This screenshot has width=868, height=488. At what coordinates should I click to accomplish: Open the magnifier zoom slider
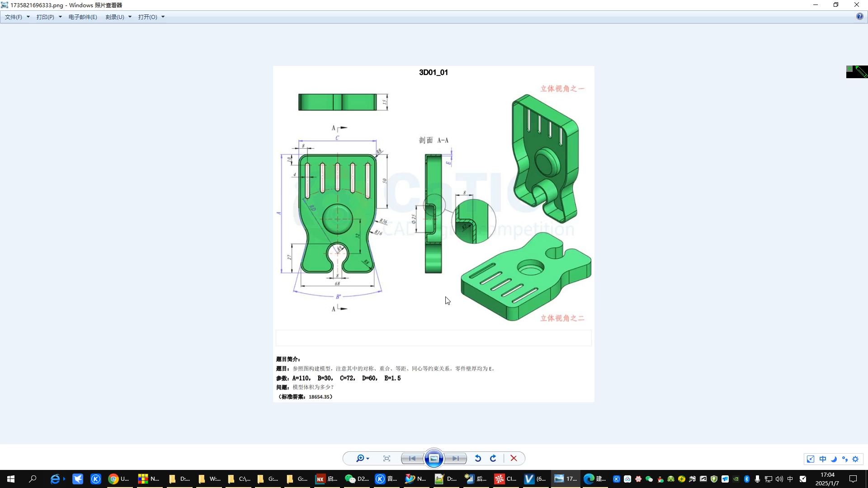pos(359,458)
